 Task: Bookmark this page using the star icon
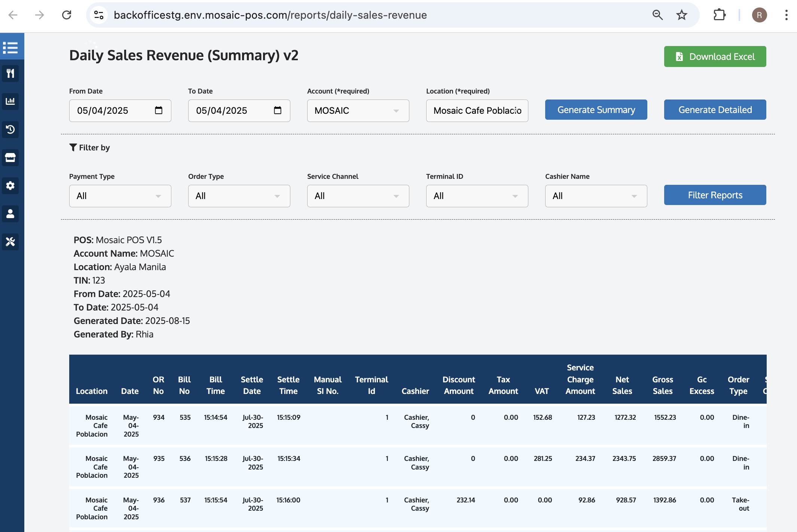pyautogui.click(x=682, y=15)
